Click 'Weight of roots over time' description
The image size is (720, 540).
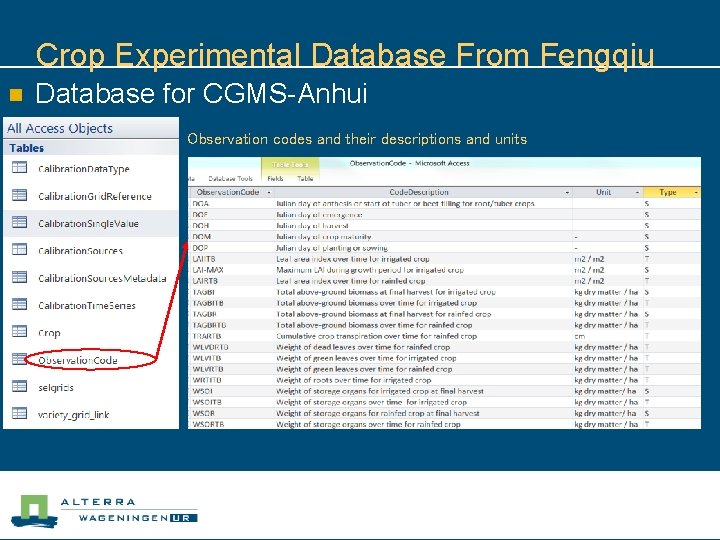click(x=354, y=380)
